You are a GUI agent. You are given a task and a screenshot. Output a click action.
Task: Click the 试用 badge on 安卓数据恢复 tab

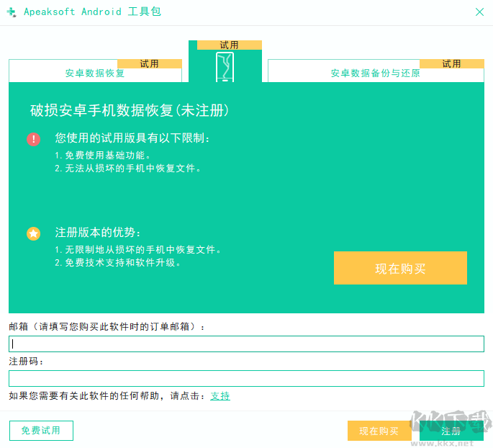(x=150, y=63)
